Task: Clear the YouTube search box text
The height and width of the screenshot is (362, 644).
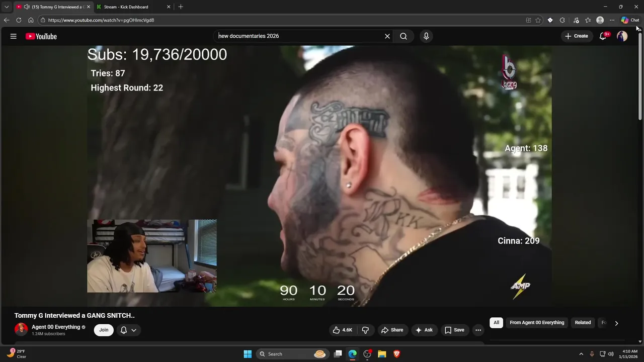Action: (x=387, y=36)
